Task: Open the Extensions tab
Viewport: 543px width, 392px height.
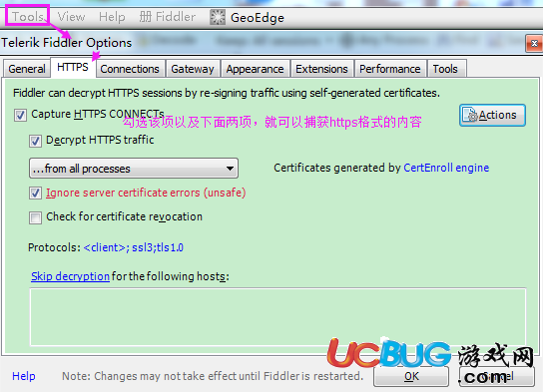Action: click(321, 69)
